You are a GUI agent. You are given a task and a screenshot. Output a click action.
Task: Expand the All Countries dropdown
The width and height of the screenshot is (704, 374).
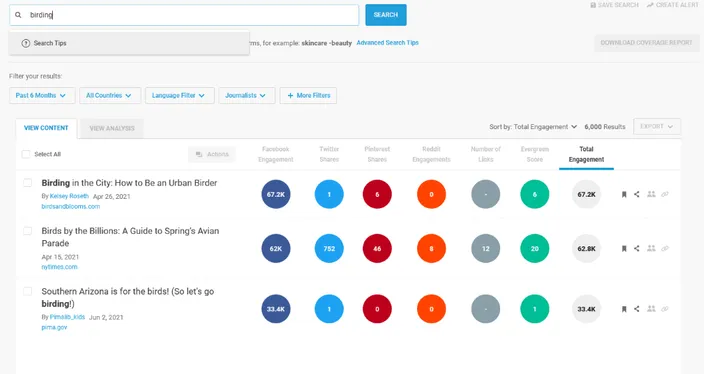(x=110, y=96)
